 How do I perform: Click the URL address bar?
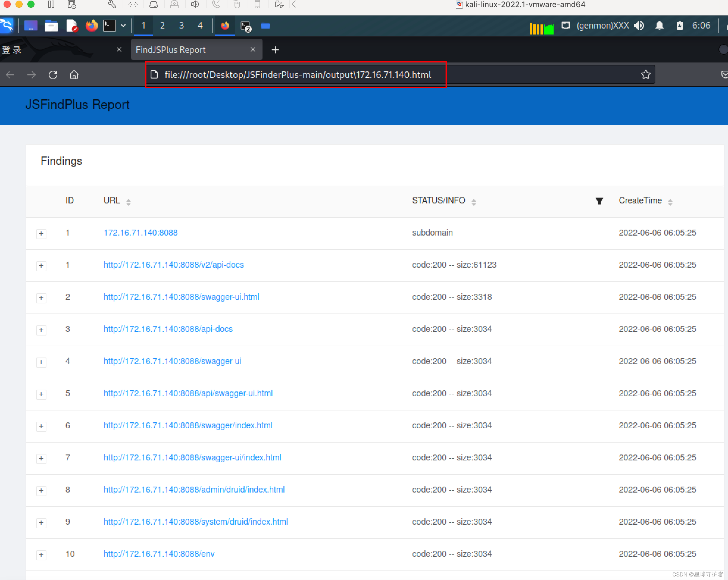(x=400, y=75)
